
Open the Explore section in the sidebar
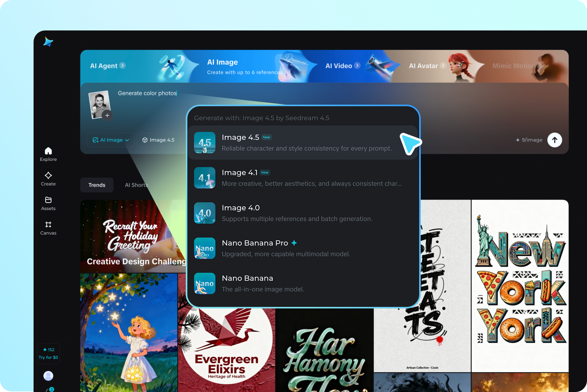click(48, 154)
